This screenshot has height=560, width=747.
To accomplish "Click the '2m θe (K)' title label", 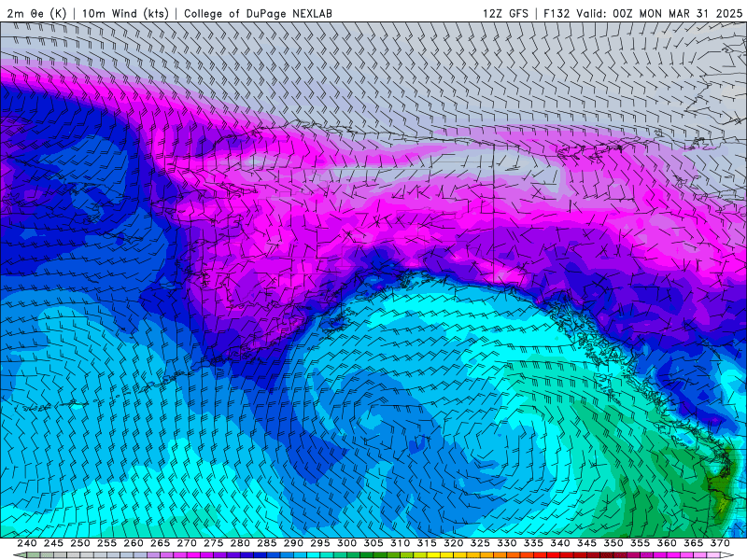I will coord(36,14).
